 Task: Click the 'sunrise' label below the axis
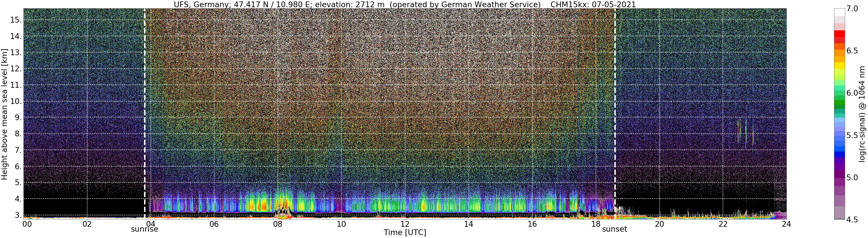pyautogui.click(x=145, y=229)
